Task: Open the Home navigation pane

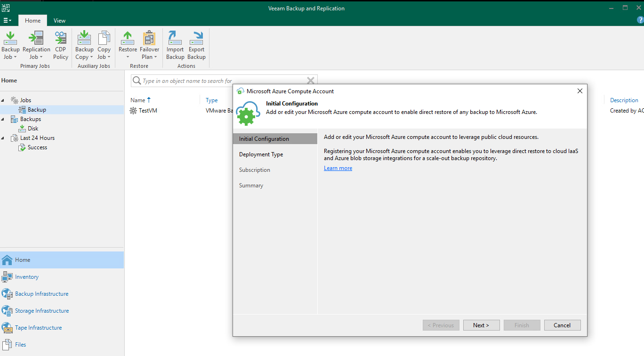Action: tap(62, 260)
